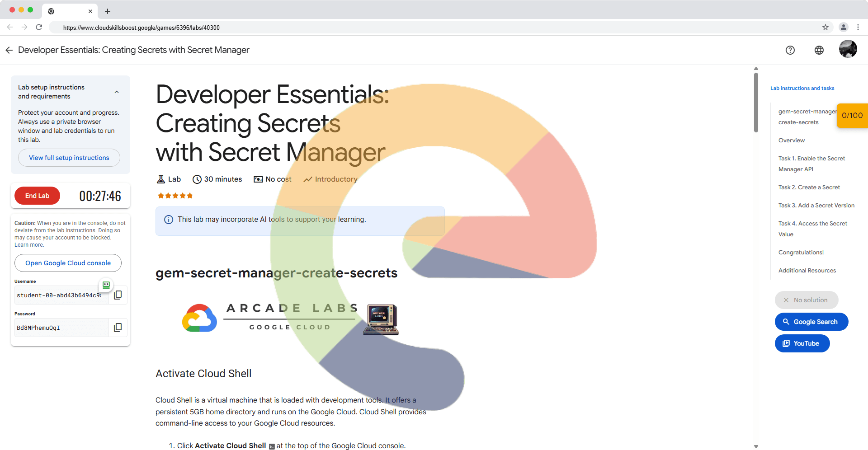The height and width of the screenshot is (450, 868).
Task: Click the info icon in AI notice
Action: (x=169, y=220)
